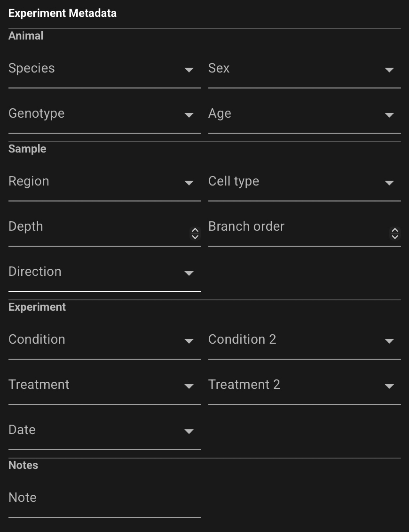Expand the Date dropdown arrow
This screenshot has height=532, width=409.
click(189, 432)
